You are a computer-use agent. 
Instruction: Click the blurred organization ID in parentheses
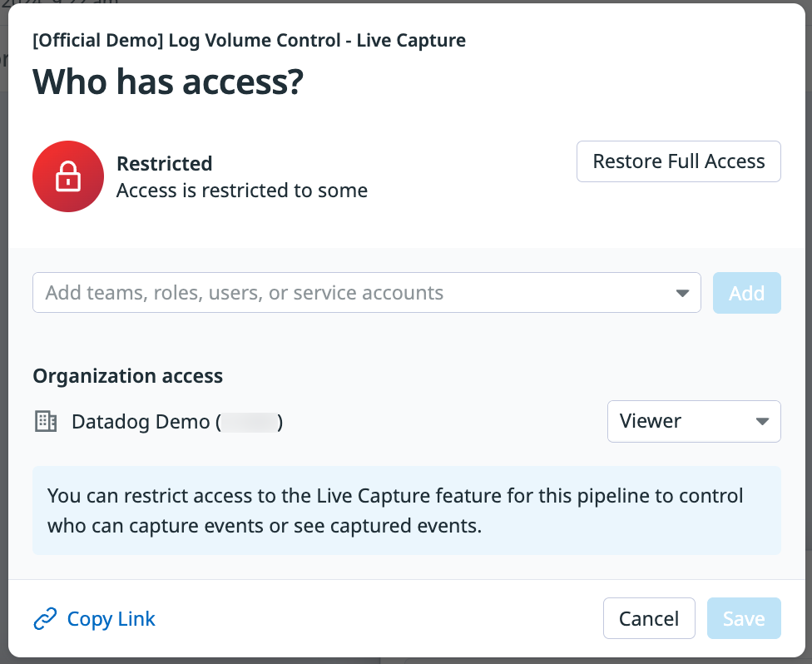click(250, 422)
